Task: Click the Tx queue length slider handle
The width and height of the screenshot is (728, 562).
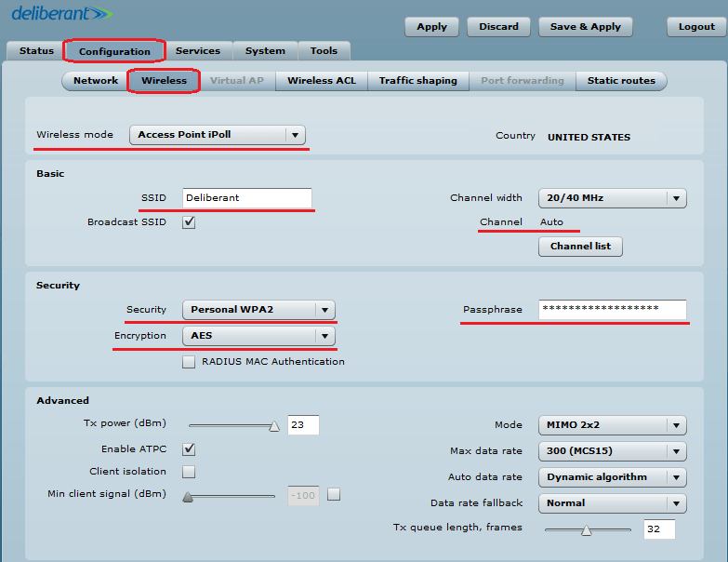Action: point(587,530)
